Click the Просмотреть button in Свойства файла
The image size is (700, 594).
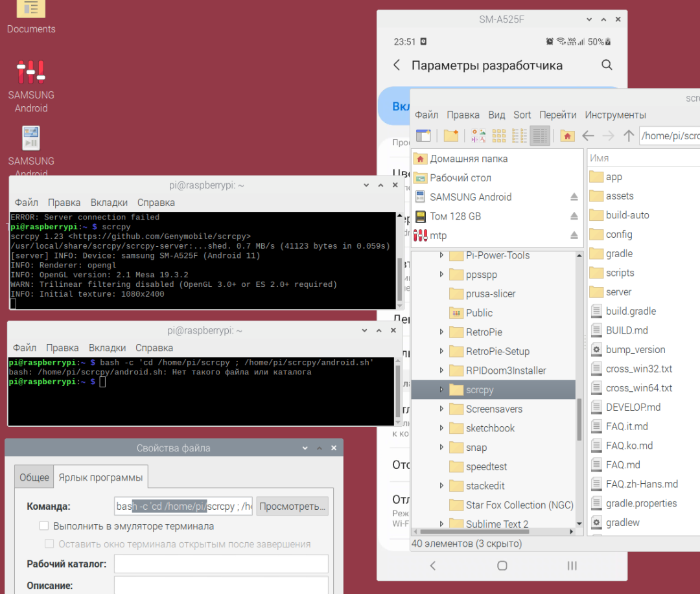click(292, 506)
